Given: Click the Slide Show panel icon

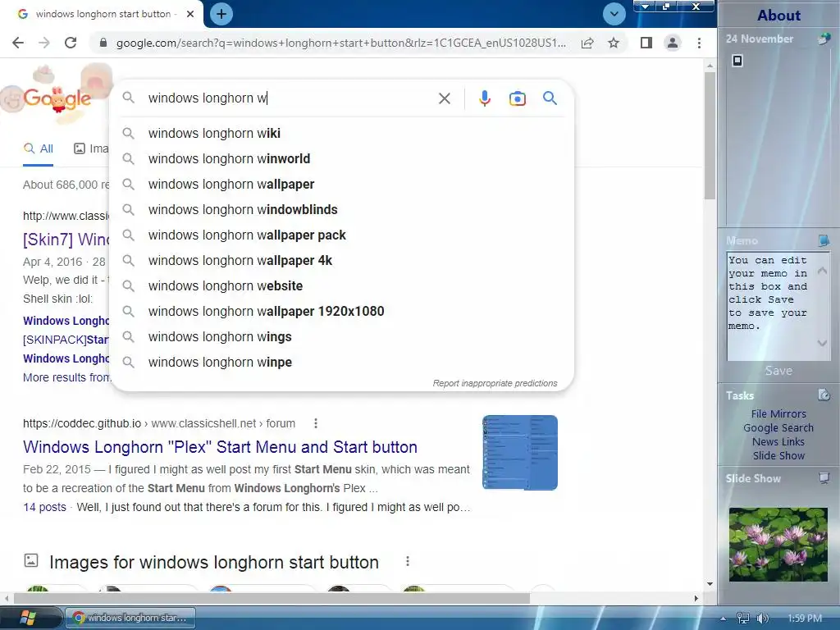Looking at the screenshot, I should [824, 478].
